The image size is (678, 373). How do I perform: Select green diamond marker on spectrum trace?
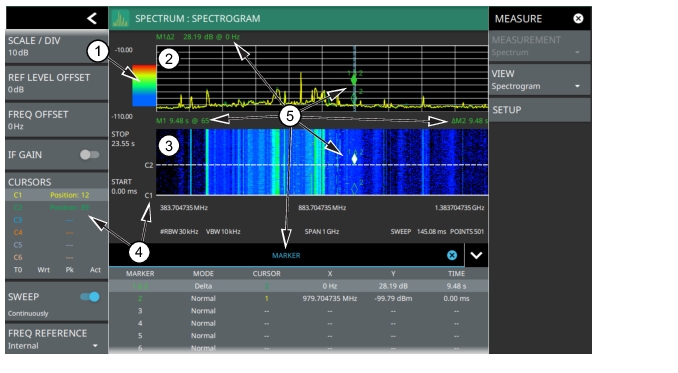tap(354, 80)
